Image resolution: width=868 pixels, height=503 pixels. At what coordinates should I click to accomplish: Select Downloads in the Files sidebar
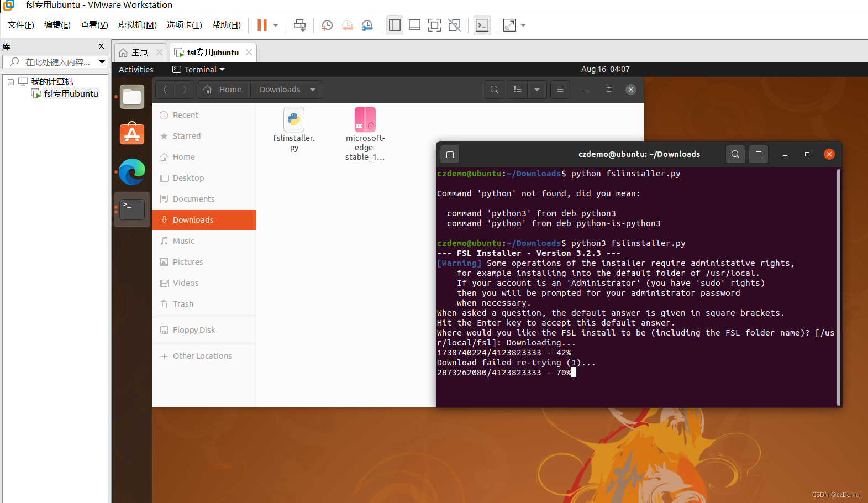(204, 220)
